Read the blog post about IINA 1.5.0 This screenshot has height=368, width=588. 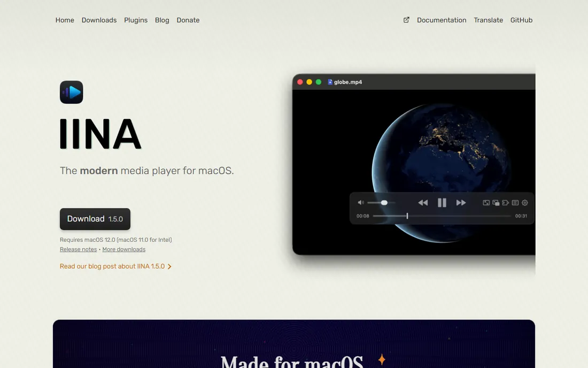click(x=112, y=266)
